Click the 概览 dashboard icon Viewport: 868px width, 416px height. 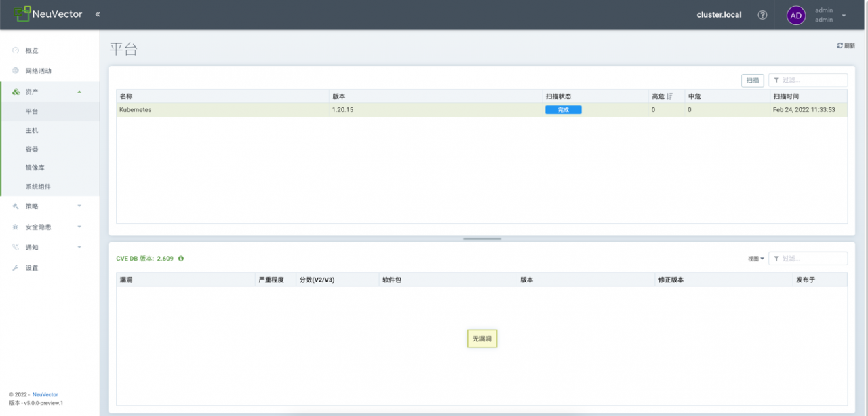point(16,50)
